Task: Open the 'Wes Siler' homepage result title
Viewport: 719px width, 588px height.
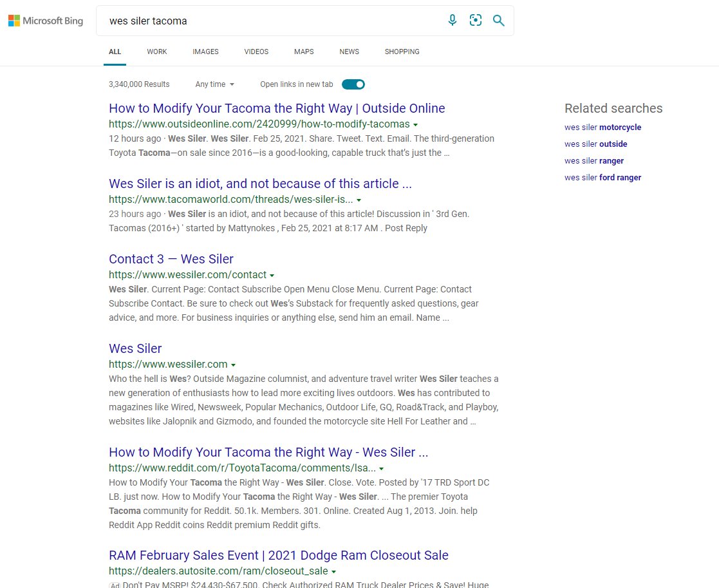Action: [135, 348]
